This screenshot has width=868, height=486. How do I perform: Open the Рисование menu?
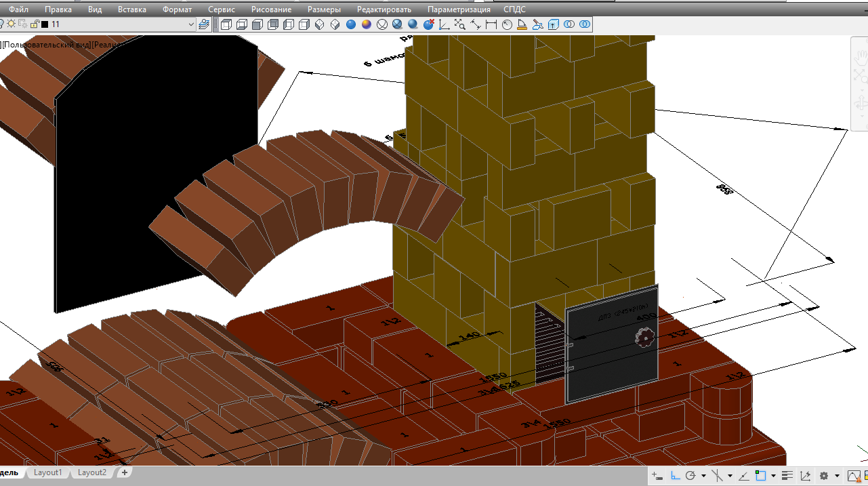(271, 9)
